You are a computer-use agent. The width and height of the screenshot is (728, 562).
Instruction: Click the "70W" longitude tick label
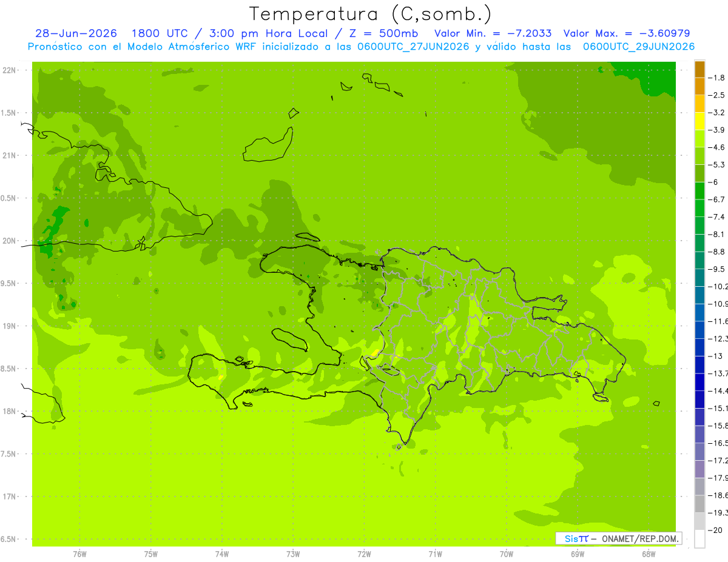pos(507,554)
